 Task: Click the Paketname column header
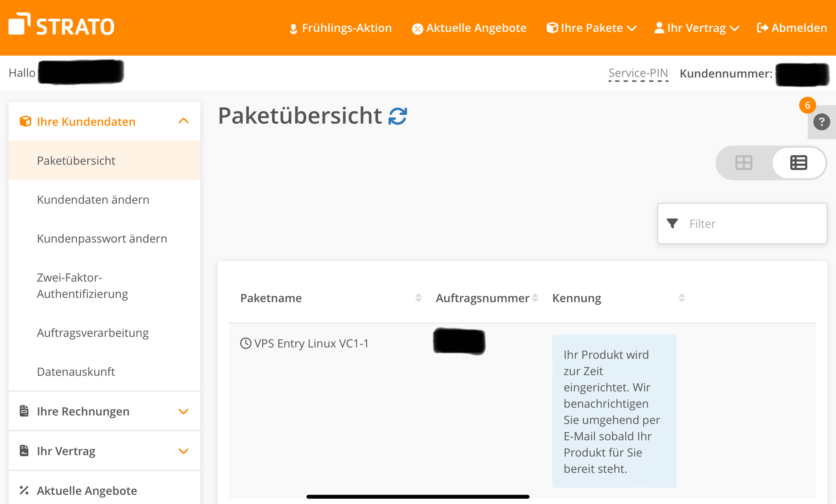click(271, 298)
